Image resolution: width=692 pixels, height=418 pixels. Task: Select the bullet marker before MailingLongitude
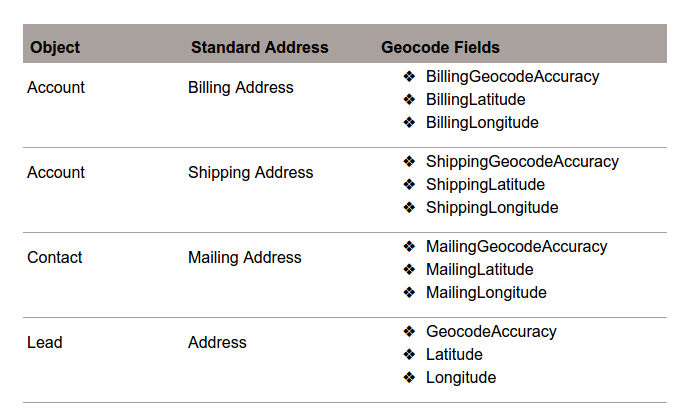[409, 292]
